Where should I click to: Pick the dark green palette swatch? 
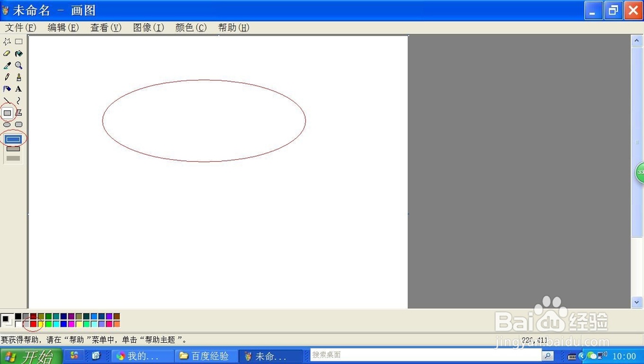point(48,316)
